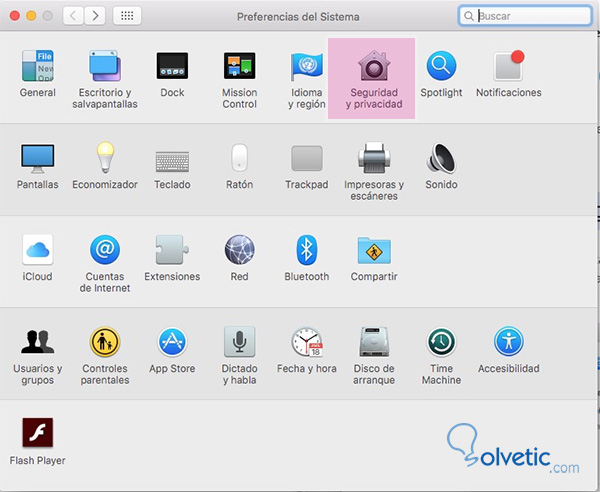The image size is (600, 492).
Task: Open Idioma y región settings
Action: (x=307, y=66)
